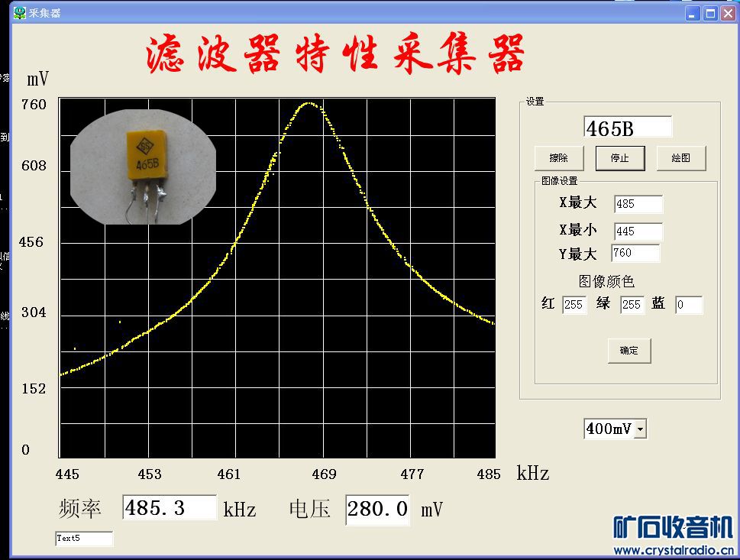Click the 确定 (confirm) button

[x=629, y=351]
